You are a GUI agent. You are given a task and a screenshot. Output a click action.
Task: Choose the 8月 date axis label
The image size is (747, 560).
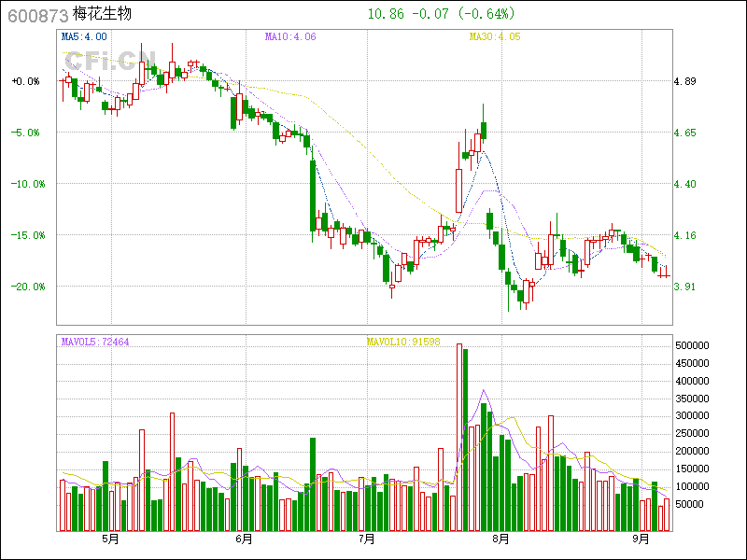[502, 539]
